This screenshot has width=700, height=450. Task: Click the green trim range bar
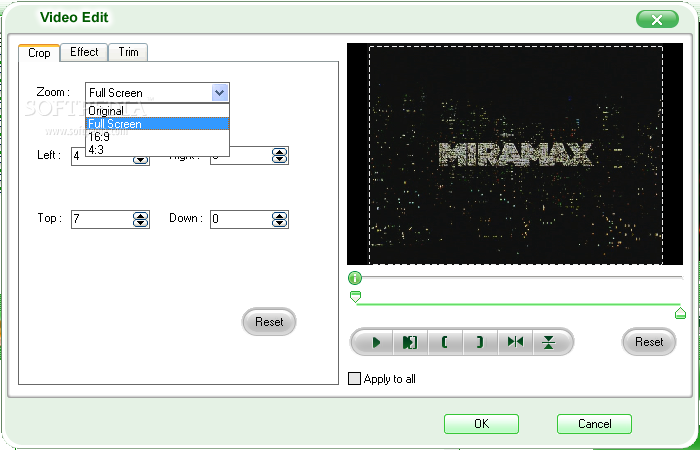pyautogui.click(x=518, y=304)
